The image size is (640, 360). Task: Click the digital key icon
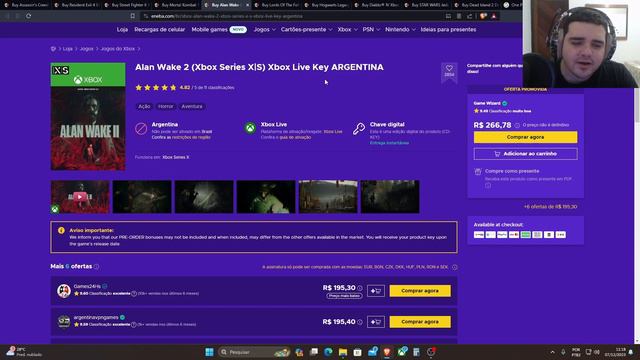pyautogui.click(x=359, y=129)
